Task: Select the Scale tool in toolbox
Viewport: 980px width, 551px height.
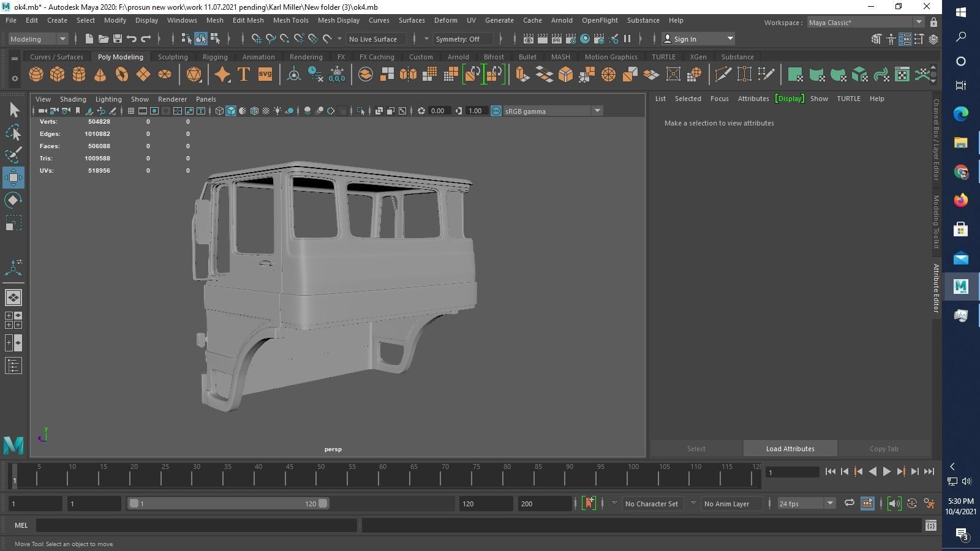Action: point(13,223)
